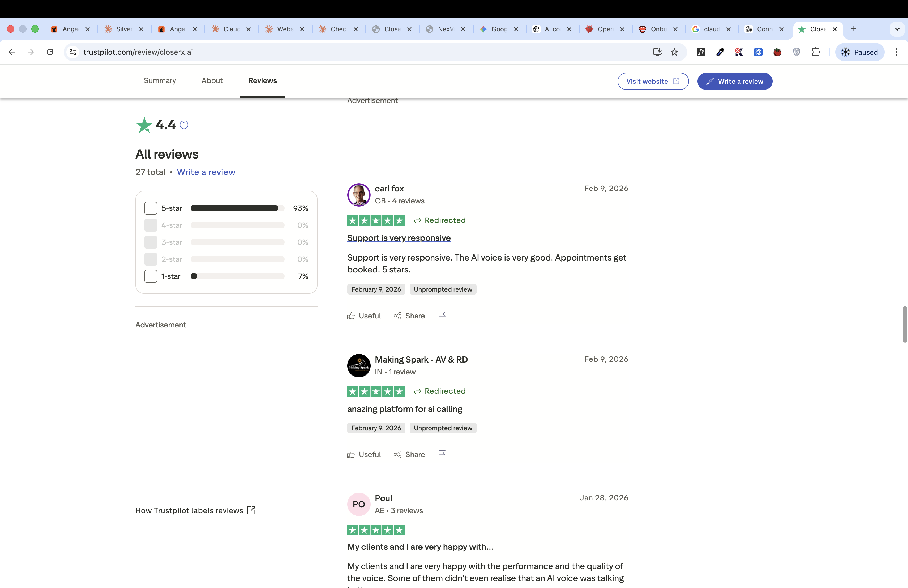Screen dimensions: 908x588
Task: Check the 5-star filter checkbox
Action: pos(151,208)
